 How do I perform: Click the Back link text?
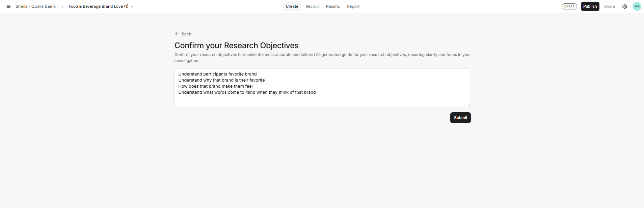(x=186, y=34)
